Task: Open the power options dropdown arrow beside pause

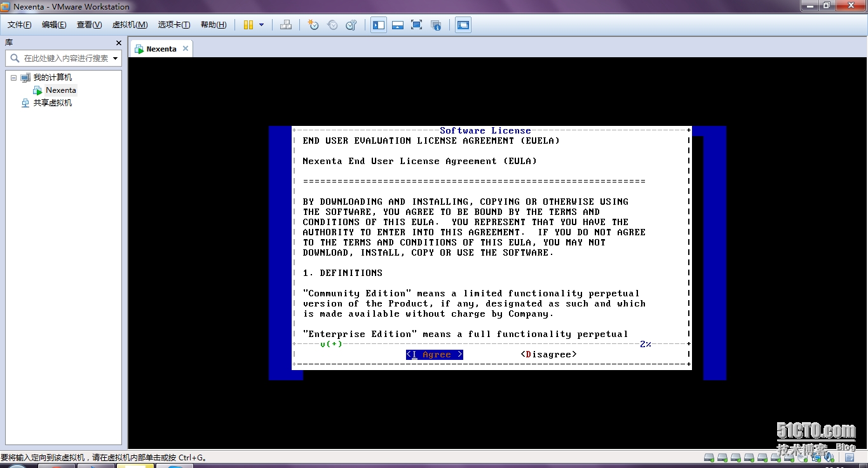Action: click(x=261, y=25)
